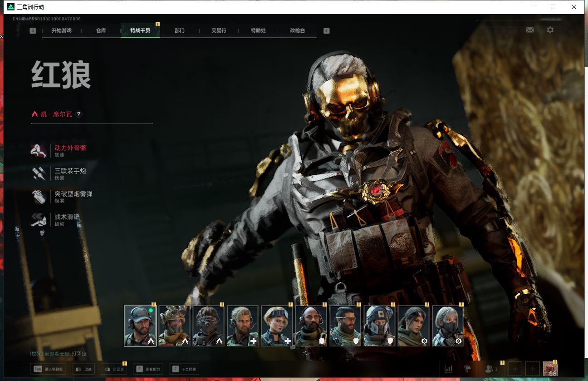Select the silver-haired operator with black mask
This screenshot has height=381, width=588.
coord(448,326)
